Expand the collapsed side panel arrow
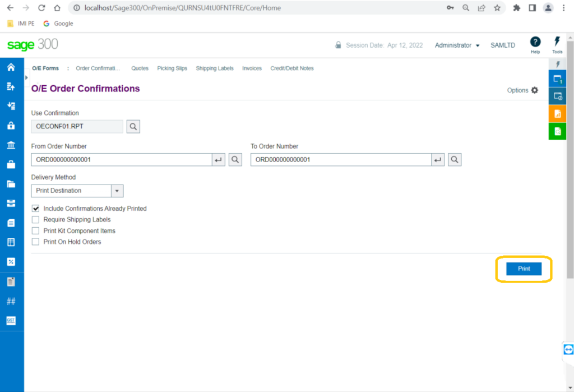This screenshot has height=392, width=574. pos(26,77)
